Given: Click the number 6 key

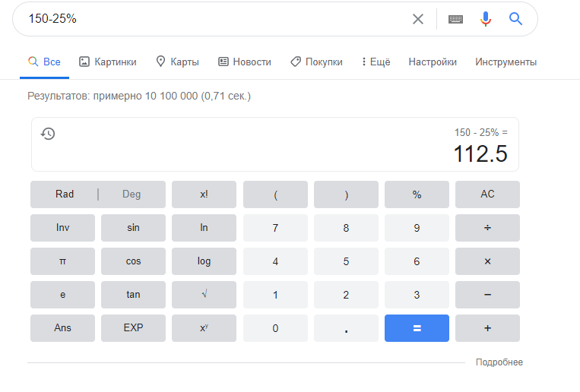Looking at the screenshot, I should [417, 261].
